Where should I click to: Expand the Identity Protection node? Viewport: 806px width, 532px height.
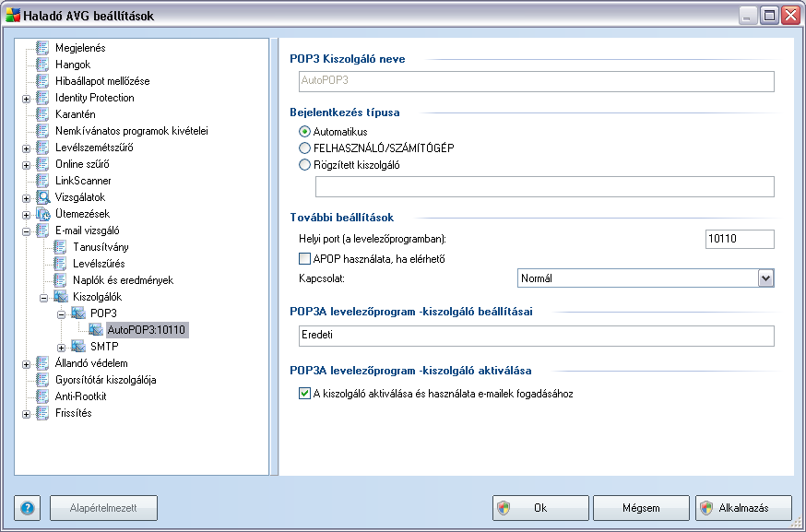tap(26, 99)
